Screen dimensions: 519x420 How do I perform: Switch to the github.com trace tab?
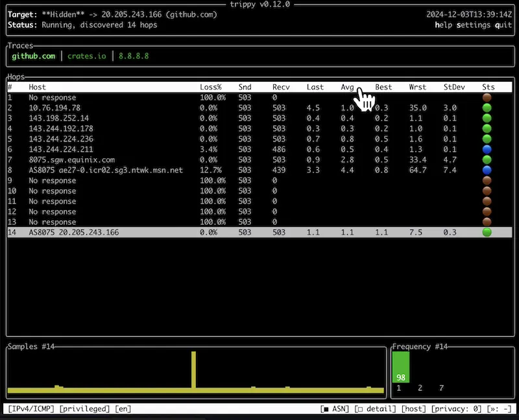[34, 56]
